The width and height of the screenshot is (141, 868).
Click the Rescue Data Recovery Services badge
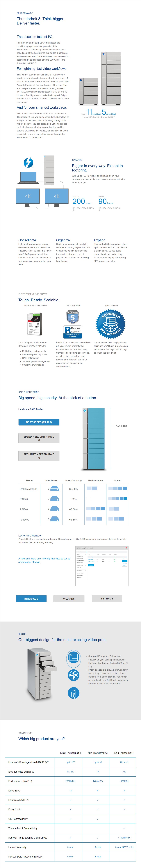click(73, 332)
